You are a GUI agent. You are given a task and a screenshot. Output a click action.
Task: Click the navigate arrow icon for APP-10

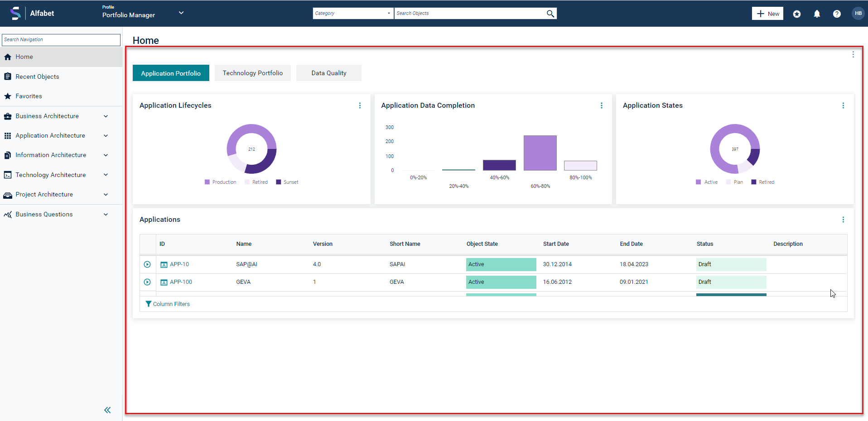coord(147,264)
